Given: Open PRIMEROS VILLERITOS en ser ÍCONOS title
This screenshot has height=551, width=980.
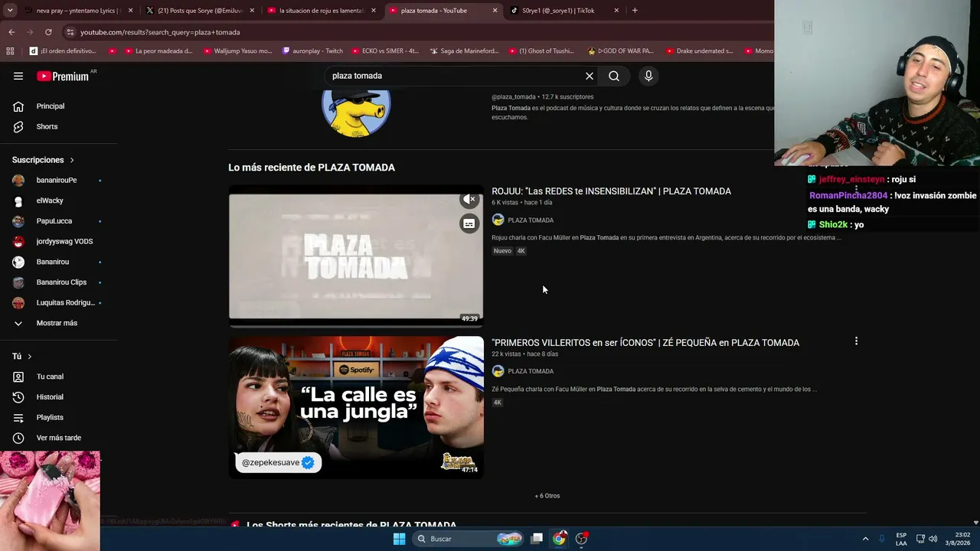Looking at the screenshot, I should point(645,343).
